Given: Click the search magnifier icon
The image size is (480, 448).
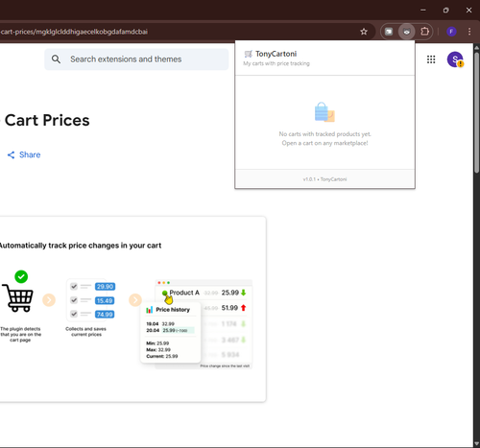Looking at the screenshot, I should 56,59.
